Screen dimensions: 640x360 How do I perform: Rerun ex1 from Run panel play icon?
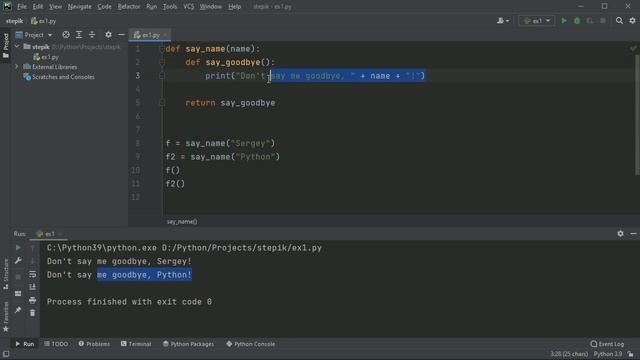click(18, 248)
